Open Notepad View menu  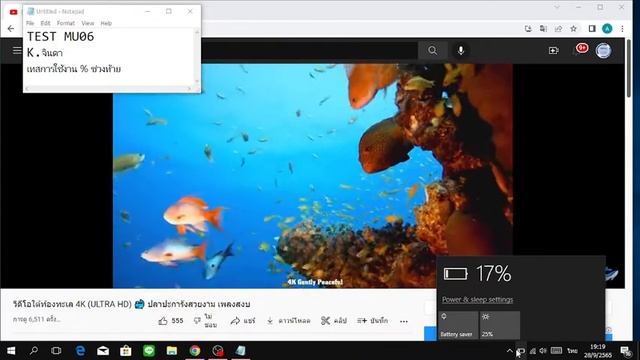click(x=88, y=23)
